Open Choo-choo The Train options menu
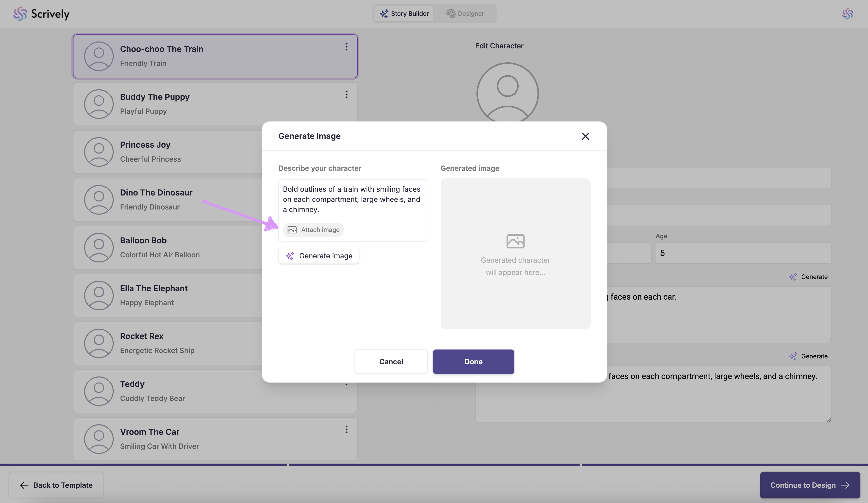Viewport: 868px width, 503px height. (x=346, y=47)
